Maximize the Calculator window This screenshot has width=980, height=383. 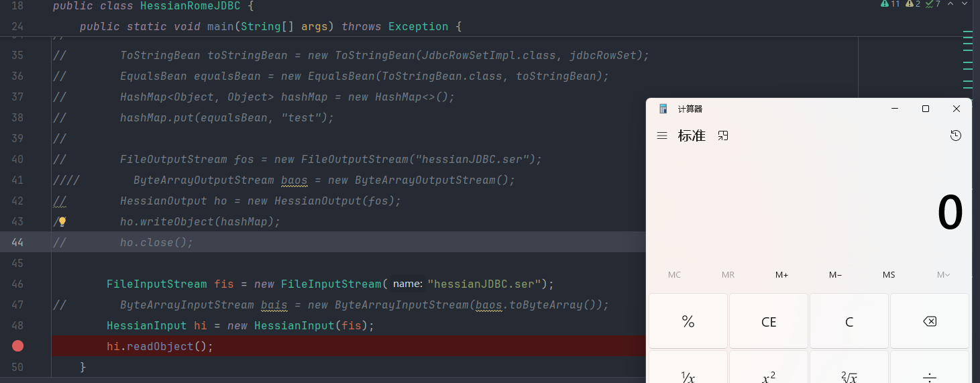(926, 109)
